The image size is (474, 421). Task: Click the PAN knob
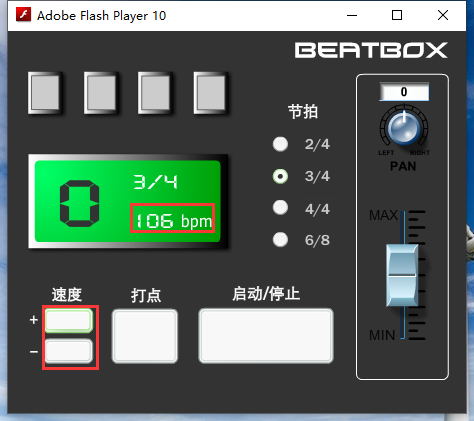point(404,128)
